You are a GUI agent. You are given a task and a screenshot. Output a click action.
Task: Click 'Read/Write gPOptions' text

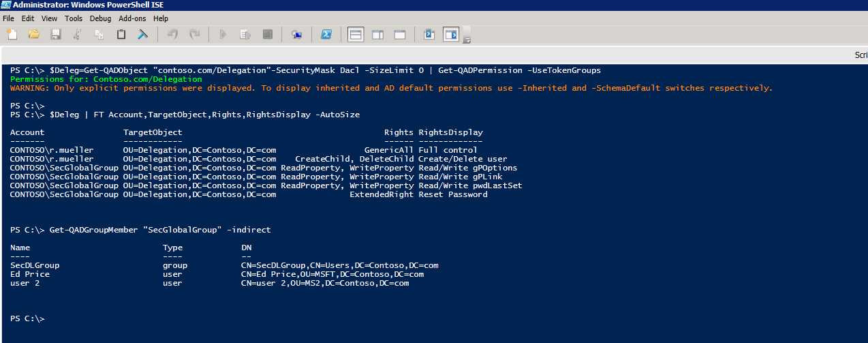[468, 168]
